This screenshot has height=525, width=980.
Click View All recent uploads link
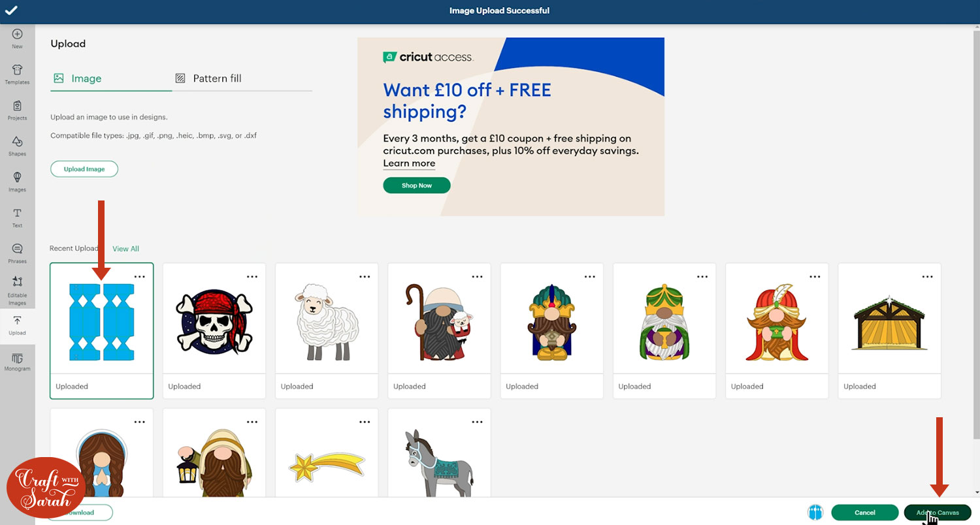coord(125,249)
